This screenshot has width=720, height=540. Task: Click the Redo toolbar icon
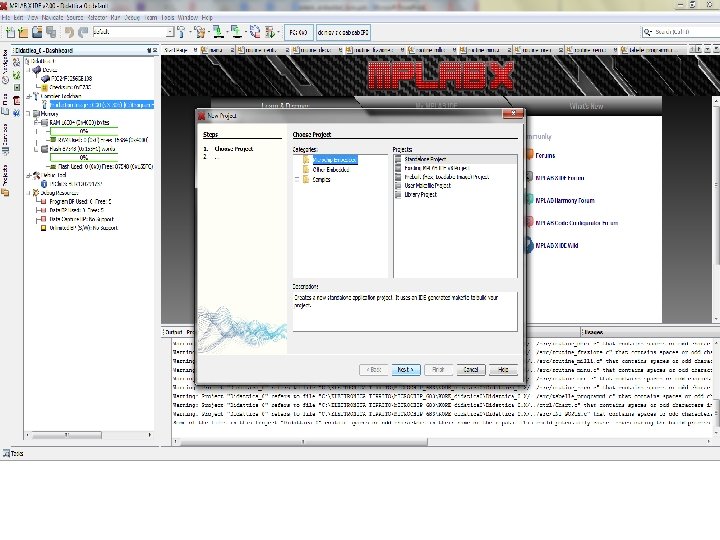coord(83,32)
